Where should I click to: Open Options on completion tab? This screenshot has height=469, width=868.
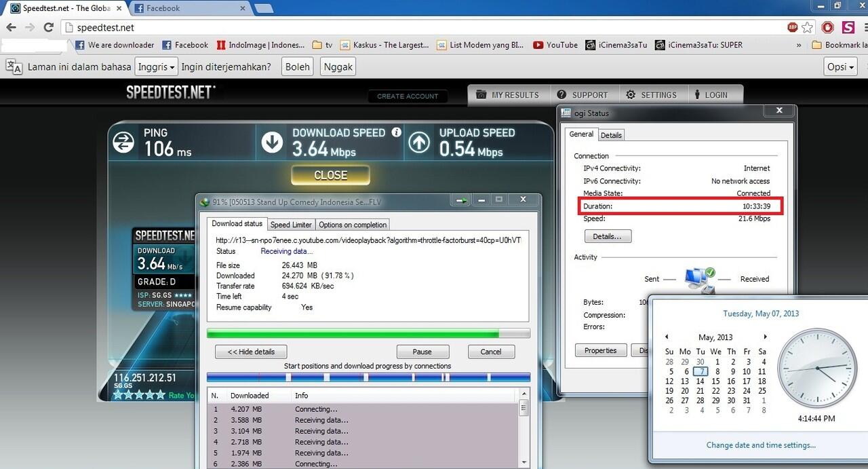coord(353,225)
